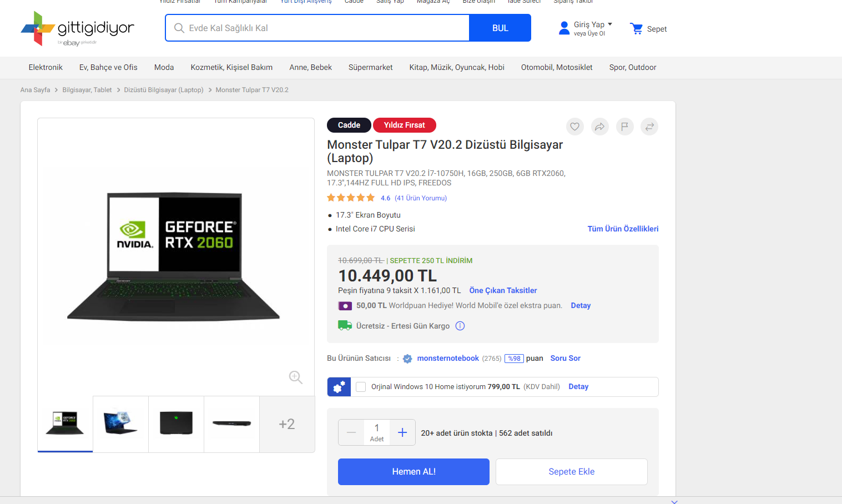
Task: Click the Sepet cart label
Action: [x=657, y=29]
